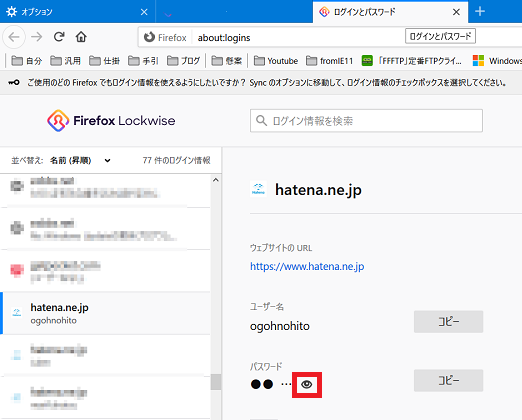Viewport: 522px width, 420px height.
Task: Close the ログインとパスワード tab
Action: click(456, 12)
